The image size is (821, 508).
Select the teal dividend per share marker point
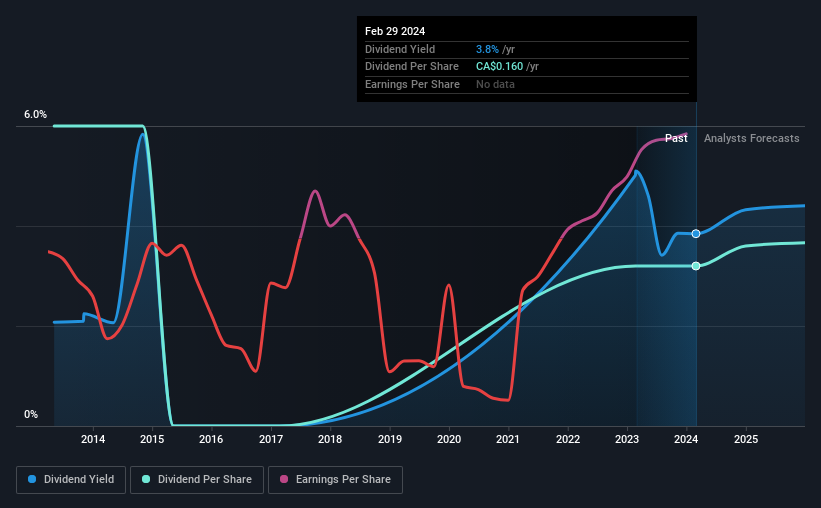pos(696,266)
